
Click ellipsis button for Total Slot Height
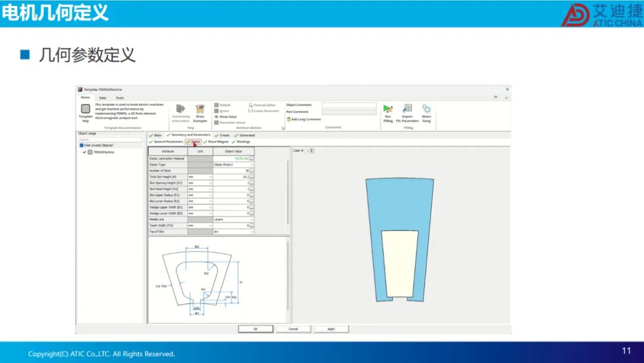pos(252,177)
